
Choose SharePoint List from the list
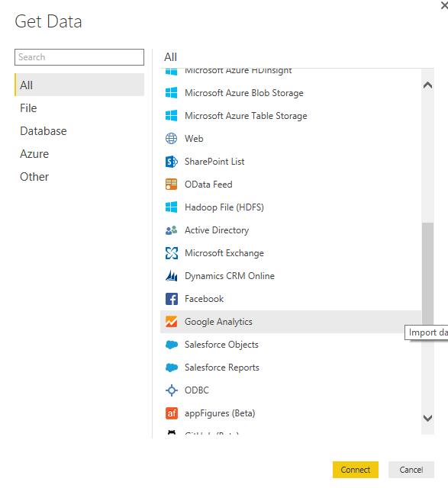pos(291,162)
